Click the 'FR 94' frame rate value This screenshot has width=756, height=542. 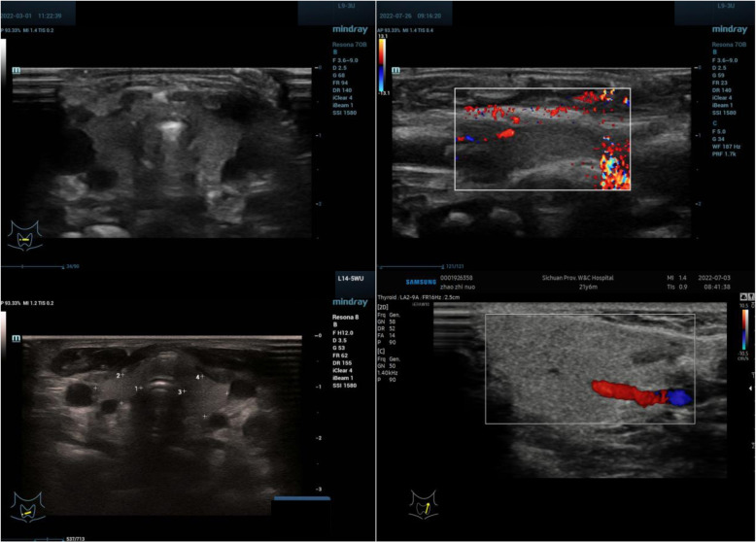coord(340,83)
